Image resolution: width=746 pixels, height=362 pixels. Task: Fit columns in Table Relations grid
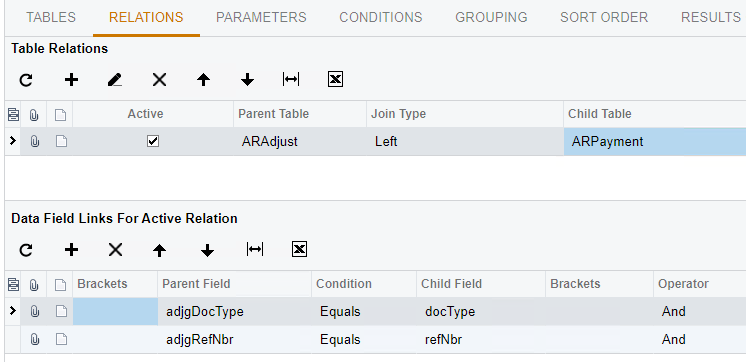click(291, 79)
